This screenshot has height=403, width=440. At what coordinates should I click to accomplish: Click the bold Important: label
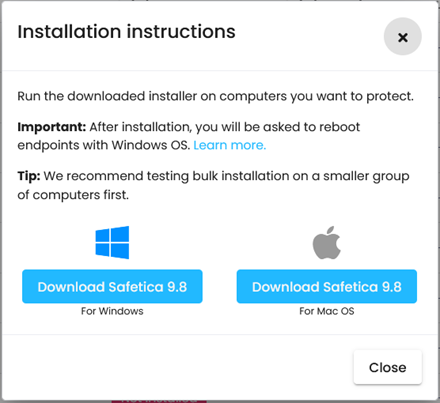click(52, 127)
